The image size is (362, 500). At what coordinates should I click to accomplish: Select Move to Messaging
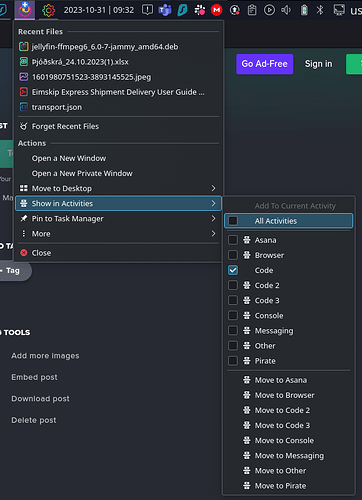point(289,456)
